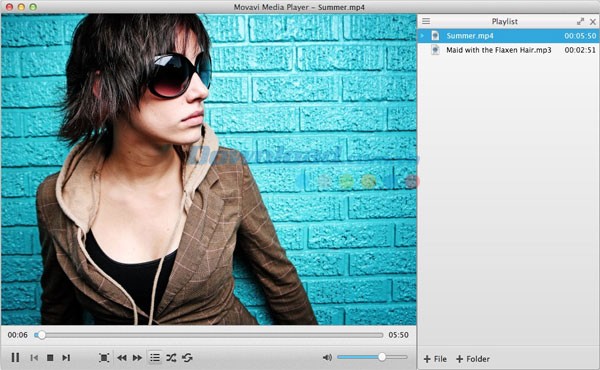
Task: Click the 00:06 elapsed time label
Action: 18,335
